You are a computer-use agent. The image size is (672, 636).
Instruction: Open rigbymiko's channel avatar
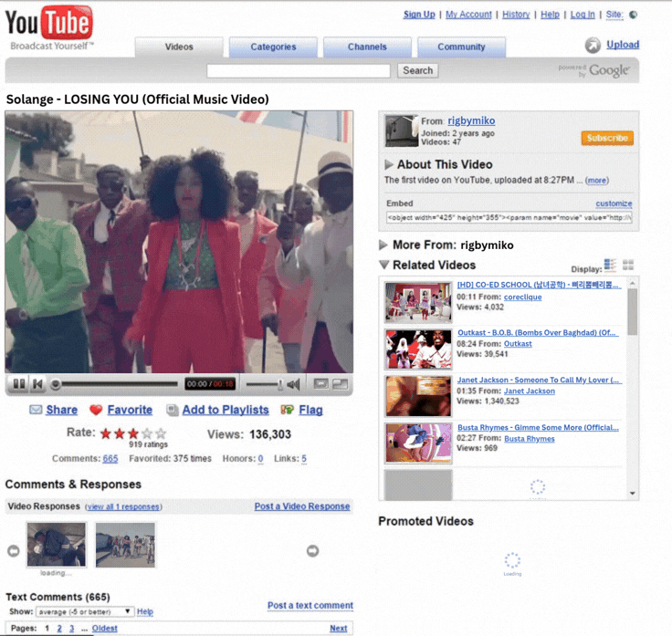pyautogui.click(x=401, y=130)
